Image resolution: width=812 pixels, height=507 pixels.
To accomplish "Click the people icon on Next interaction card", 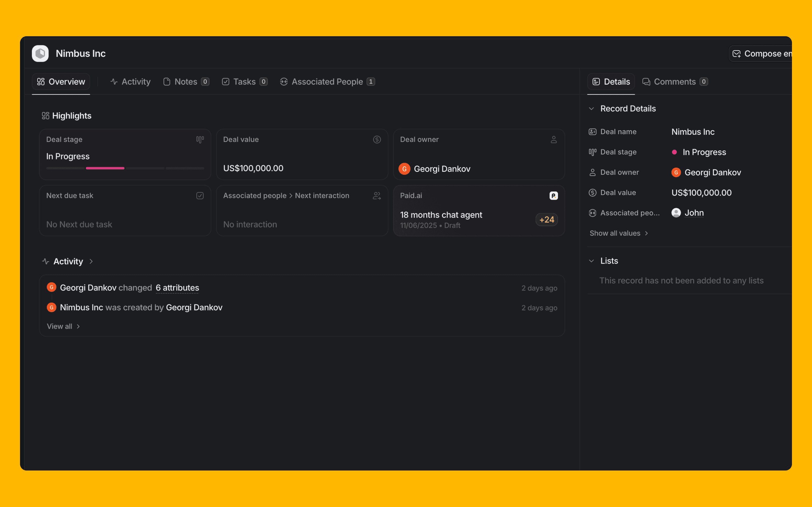I will click(x=377, y=196).
